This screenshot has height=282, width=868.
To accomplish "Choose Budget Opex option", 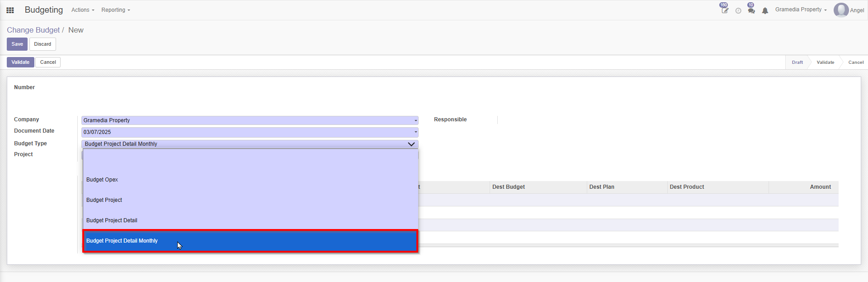I will coord(250,180).
